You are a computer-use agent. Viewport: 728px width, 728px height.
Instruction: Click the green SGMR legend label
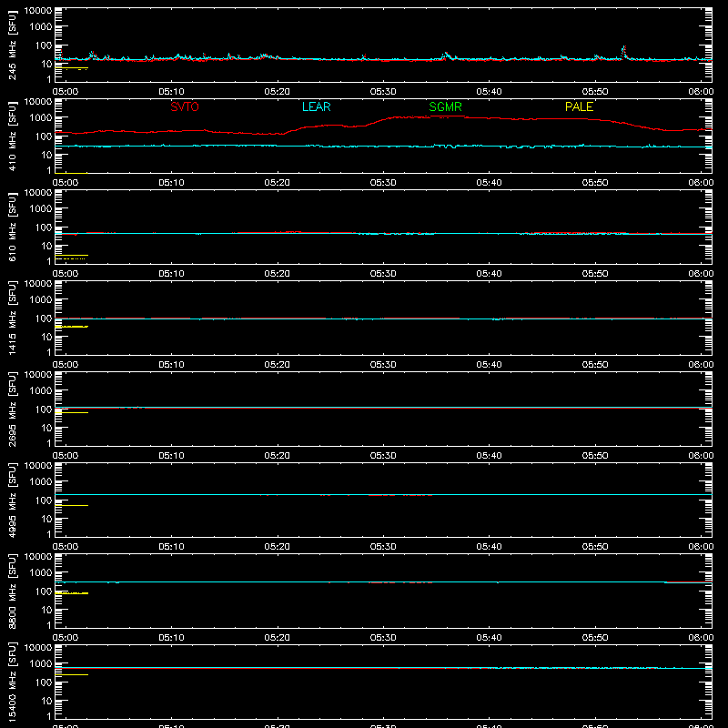click(445, 106)
